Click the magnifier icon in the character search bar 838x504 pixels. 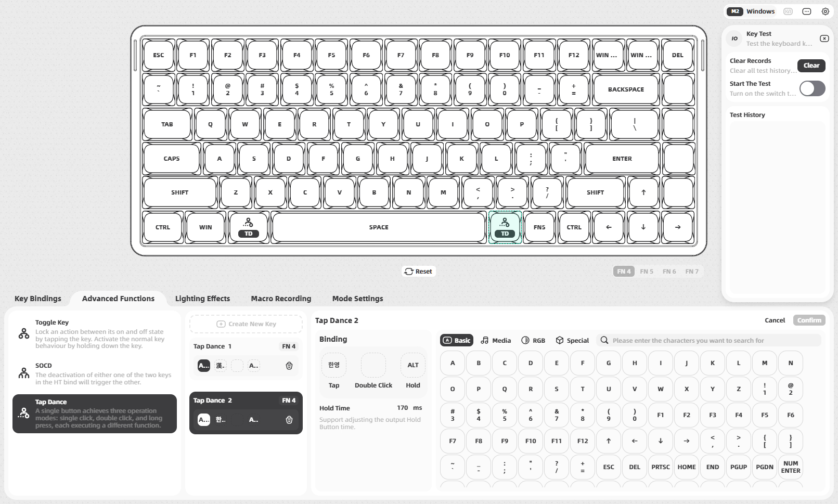[604, 340]
